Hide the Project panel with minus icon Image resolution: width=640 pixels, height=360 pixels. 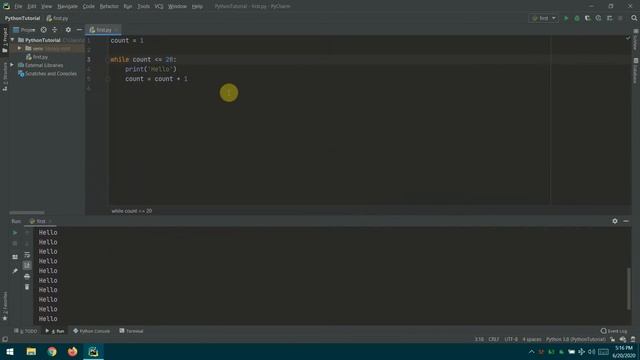[x=79, y=30]
